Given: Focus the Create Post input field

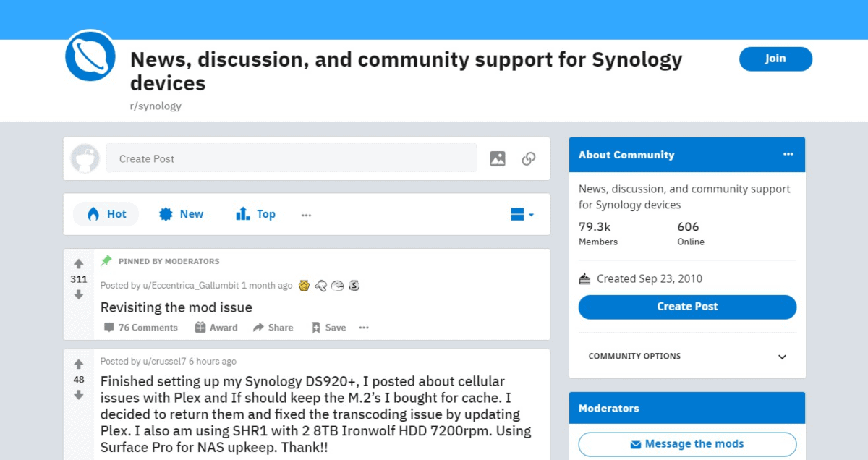Looking at the screenshot, I should point(292,158).
